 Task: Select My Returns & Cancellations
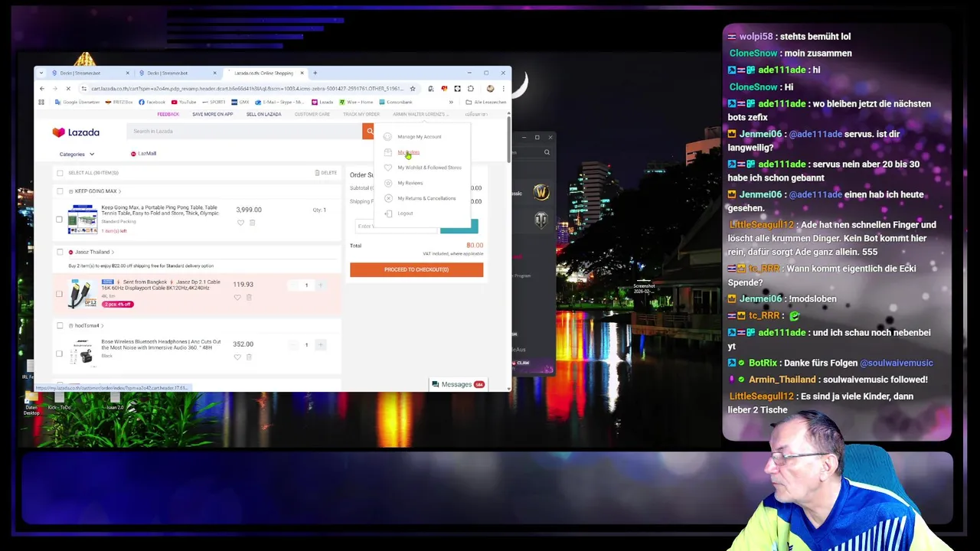[426, 198]
